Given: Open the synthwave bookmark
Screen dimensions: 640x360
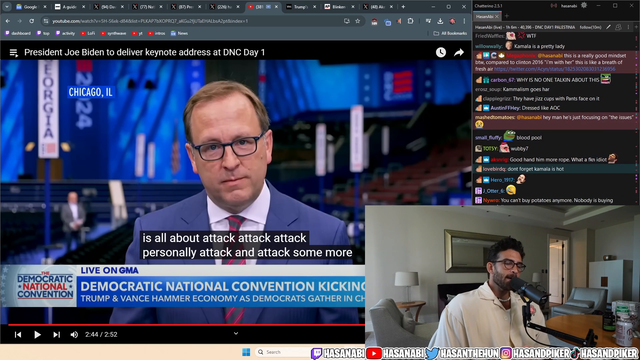Looking at the screenshot, I should (x=113, y=33).
